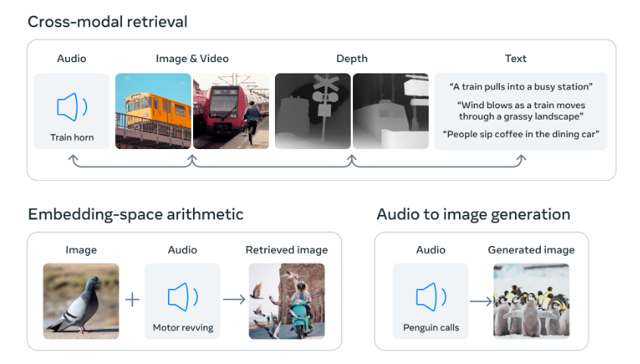Click the pigeon image
Screen dimensions: 640x364
coord(81,301)
